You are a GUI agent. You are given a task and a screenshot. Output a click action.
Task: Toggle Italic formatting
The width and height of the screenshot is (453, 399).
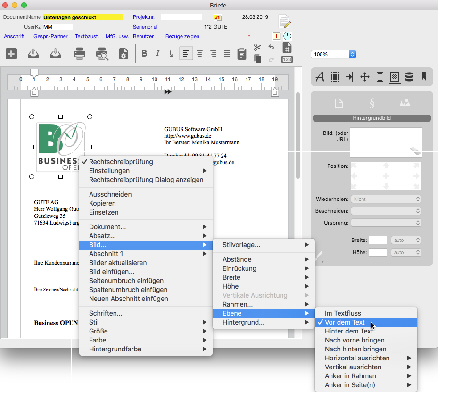(158, 53)
